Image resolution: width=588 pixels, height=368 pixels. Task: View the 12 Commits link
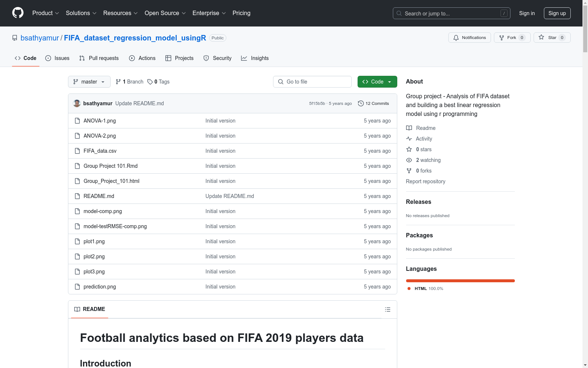click(x=373, y=103)
